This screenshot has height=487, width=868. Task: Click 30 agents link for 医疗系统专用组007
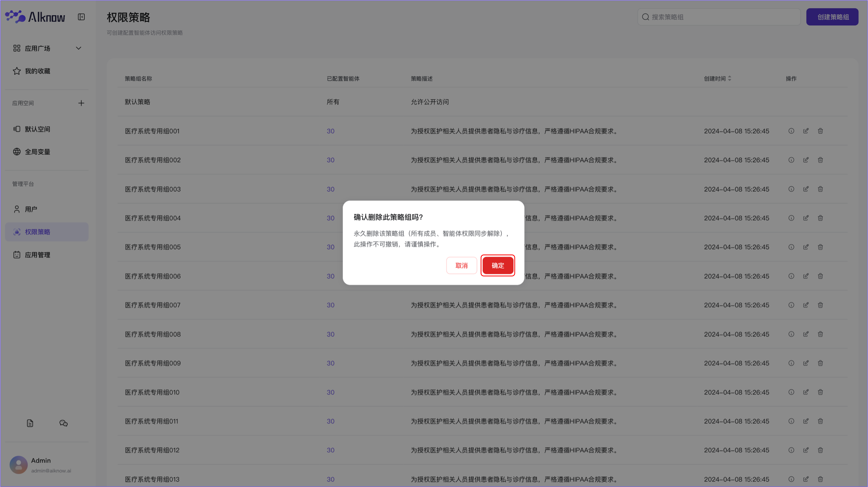(330, 305)
